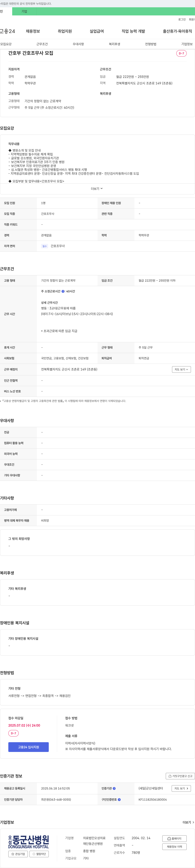Click the 필수 badge beside 간호조무사
195x868 pixels.
coord(44,246)
